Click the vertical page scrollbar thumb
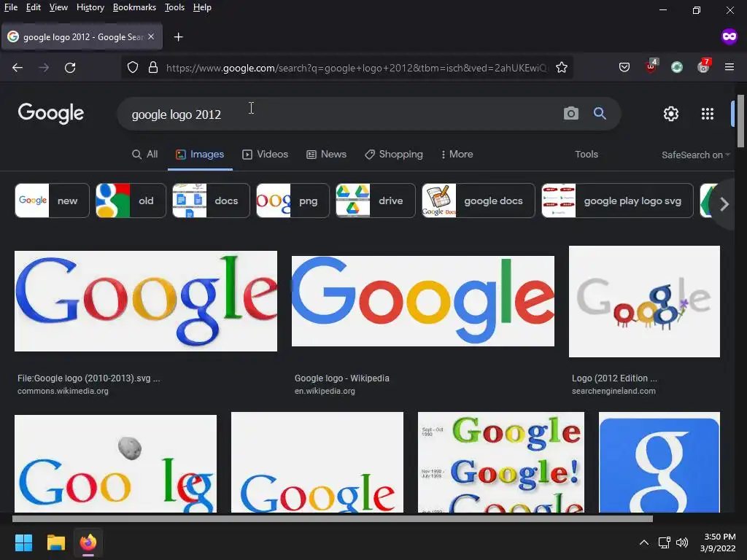The width and height of the screenshot is (747, 560). coord(740,122)
